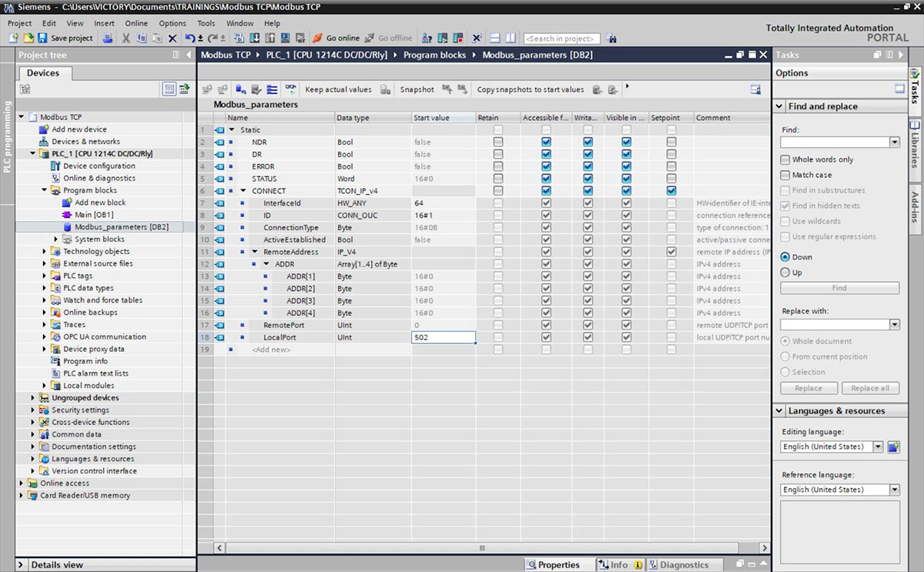Viewport: 924px width, 572px height.
Task: Click the Stop CPU icon
Action: pos(459,38)
